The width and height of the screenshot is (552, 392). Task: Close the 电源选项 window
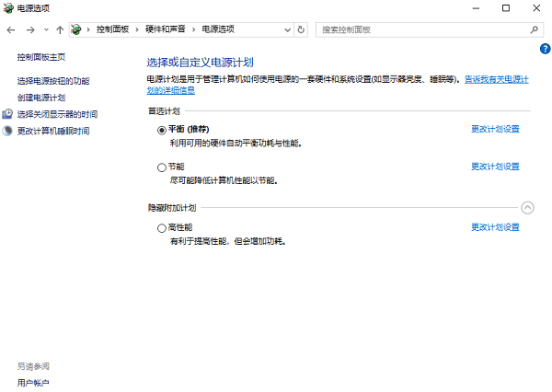coord(536,8)
